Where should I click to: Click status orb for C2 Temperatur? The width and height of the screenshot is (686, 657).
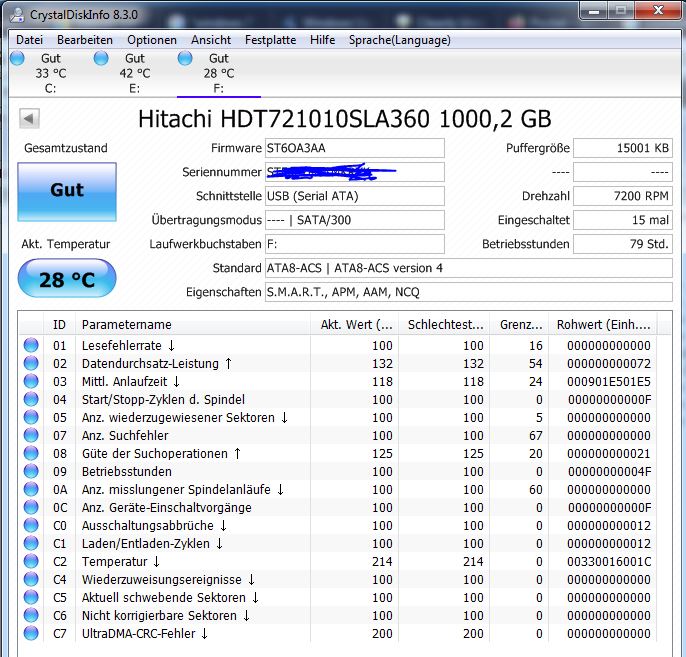(x=31, y=561)
